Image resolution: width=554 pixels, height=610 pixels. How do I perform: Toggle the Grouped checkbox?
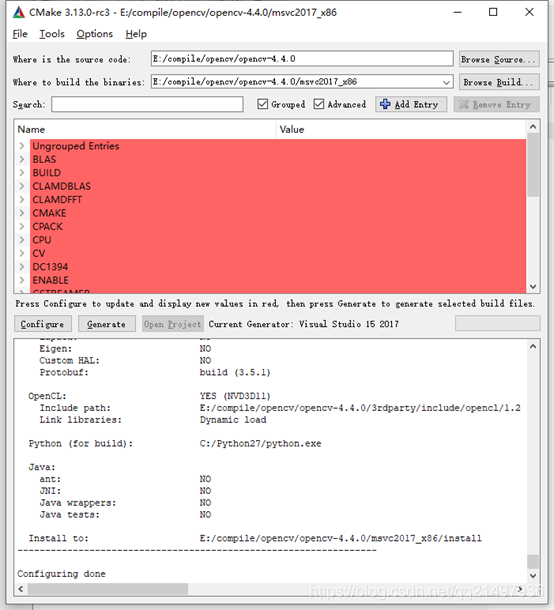click(263, 104)
